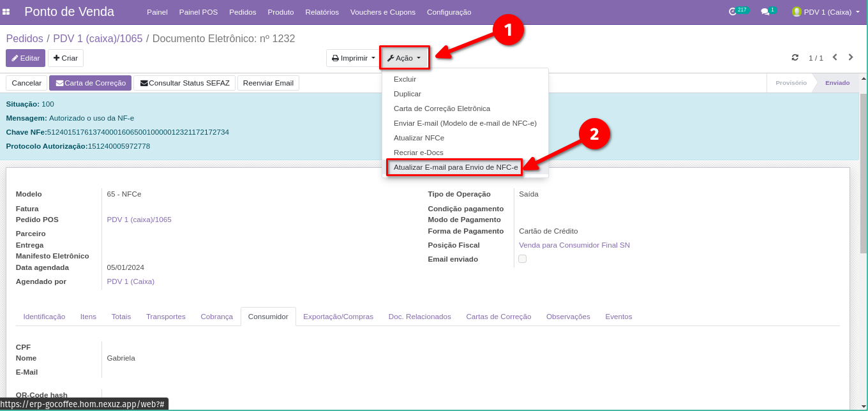Click the Editar button
868x411 pixels.
tap(26, 58)
